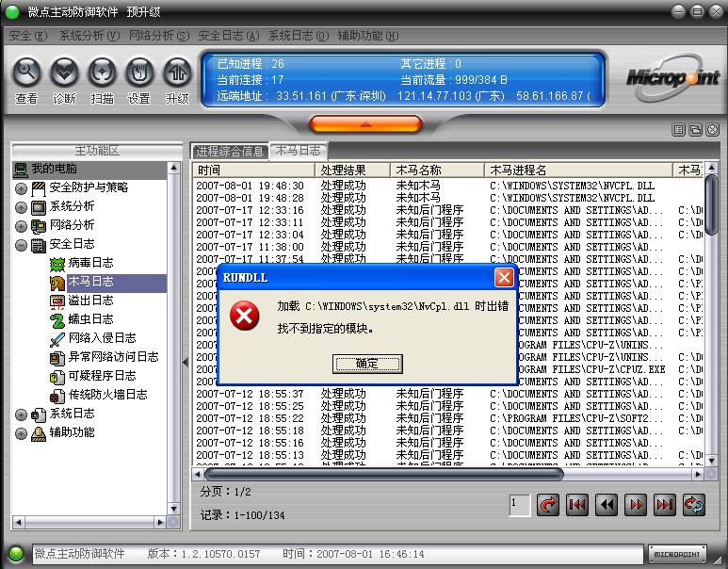Click the green status orb in status bar
728x569 pixels.
point(16,553)
